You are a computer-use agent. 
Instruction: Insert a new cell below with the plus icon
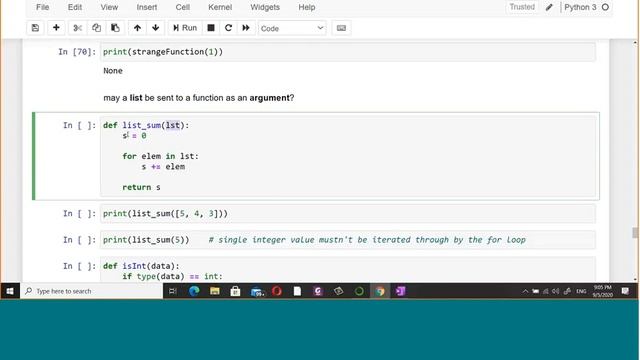point(56,28)
